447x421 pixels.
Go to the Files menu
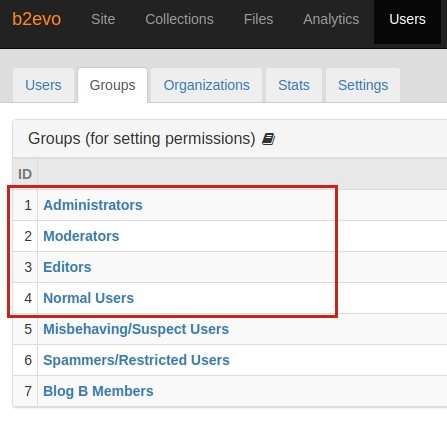pos(258,19)
